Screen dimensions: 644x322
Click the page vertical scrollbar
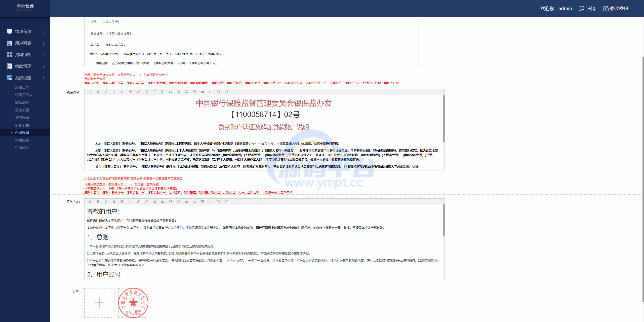[643, 179]
